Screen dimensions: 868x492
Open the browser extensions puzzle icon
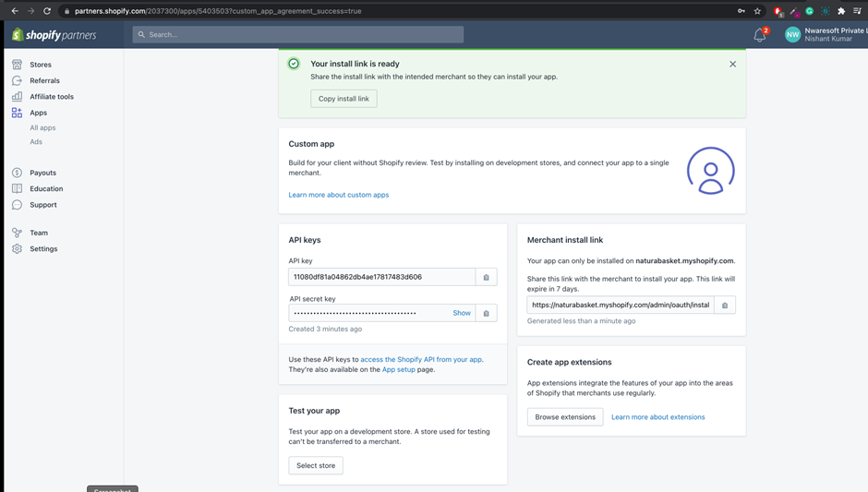pyautogui.click(x=841, y=11)
